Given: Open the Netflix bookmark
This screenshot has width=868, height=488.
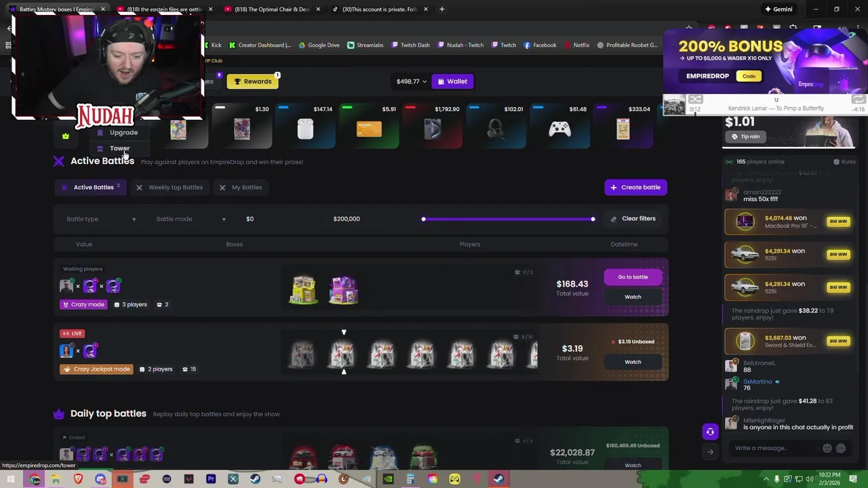Looking at the screenshot, I should [x=576, y=45].
